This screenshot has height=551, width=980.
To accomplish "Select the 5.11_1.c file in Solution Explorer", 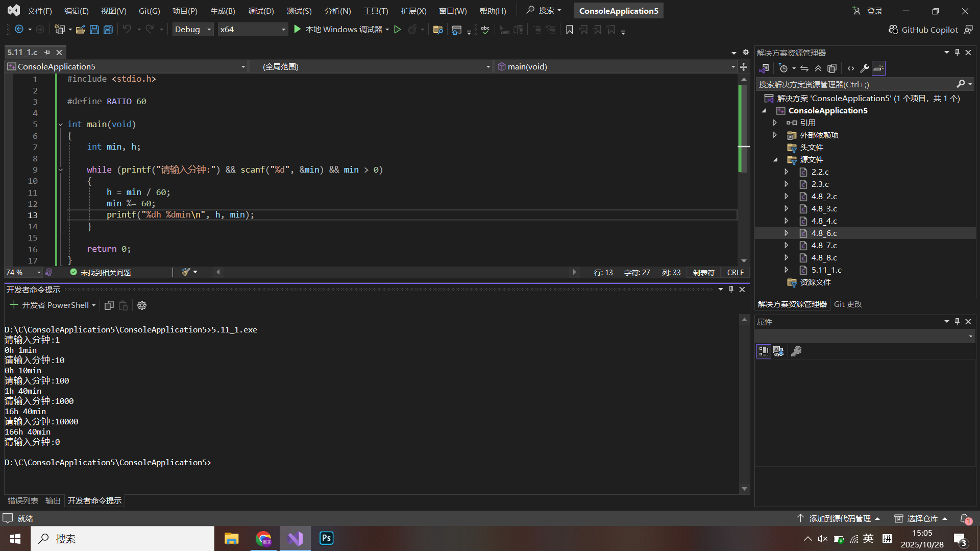I will pyautogui.click(x=826, y=270).
